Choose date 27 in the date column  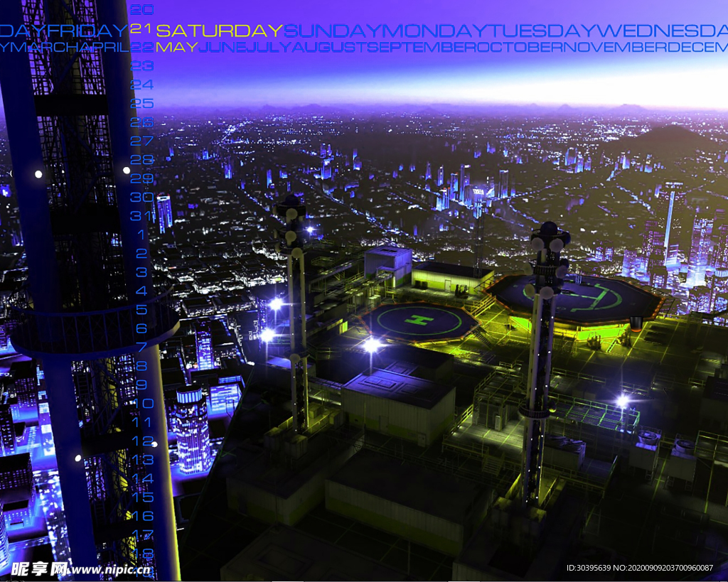coord(142,141)
